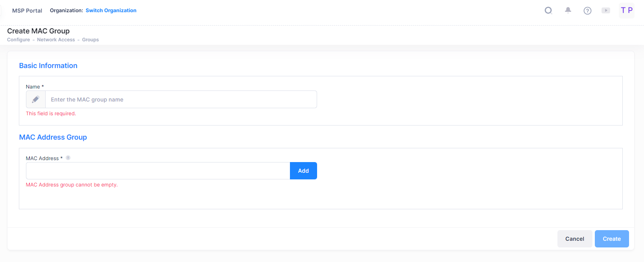
Task: Go to the Groups breadcrumb
Action: (90, 40)
